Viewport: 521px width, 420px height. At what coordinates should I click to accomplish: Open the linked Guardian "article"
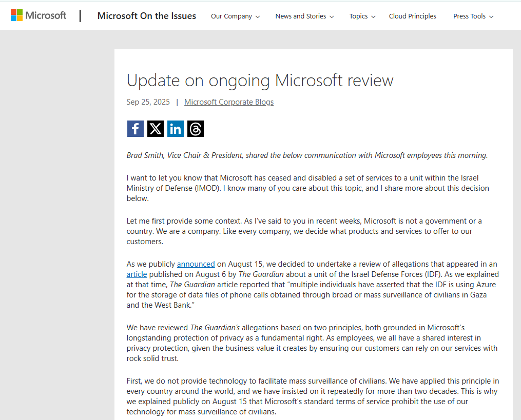137,274
